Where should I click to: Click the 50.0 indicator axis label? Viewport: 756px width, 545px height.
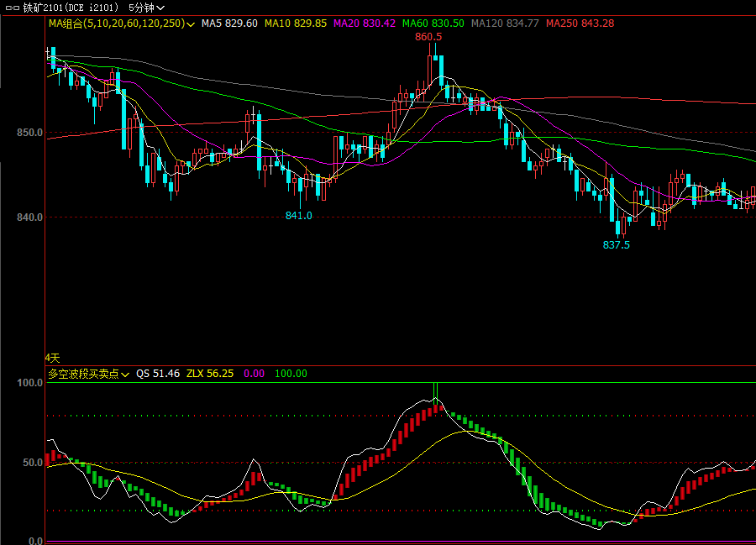pyautogui.click(x=33, y=463)
